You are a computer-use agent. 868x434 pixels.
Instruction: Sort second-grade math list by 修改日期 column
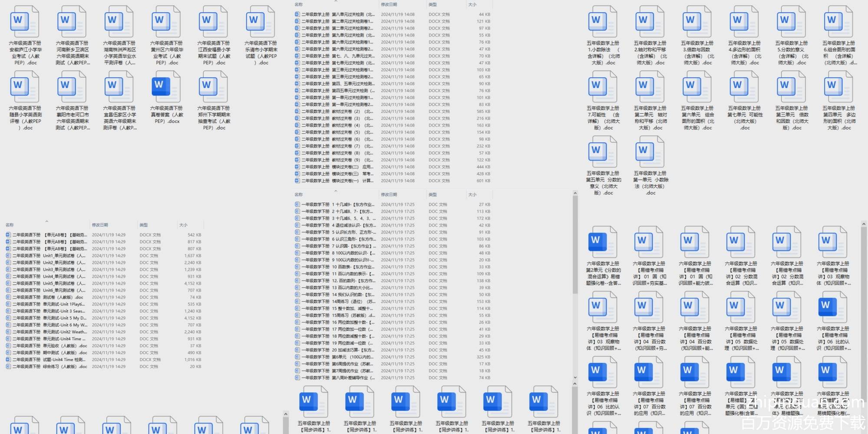click(389, 5)
